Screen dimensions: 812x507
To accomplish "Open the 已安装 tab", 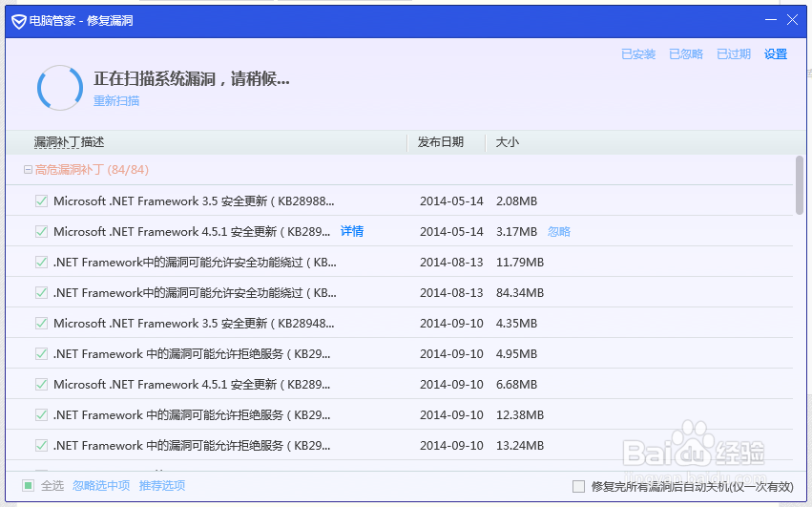I will [638, 53].
